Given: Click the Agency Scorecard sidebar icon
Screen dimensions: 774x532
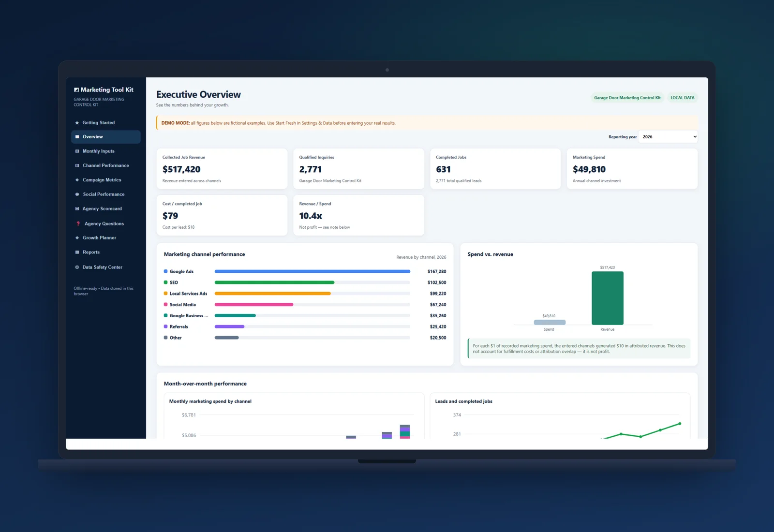Looking at the screenshot, I should [77, 209].
